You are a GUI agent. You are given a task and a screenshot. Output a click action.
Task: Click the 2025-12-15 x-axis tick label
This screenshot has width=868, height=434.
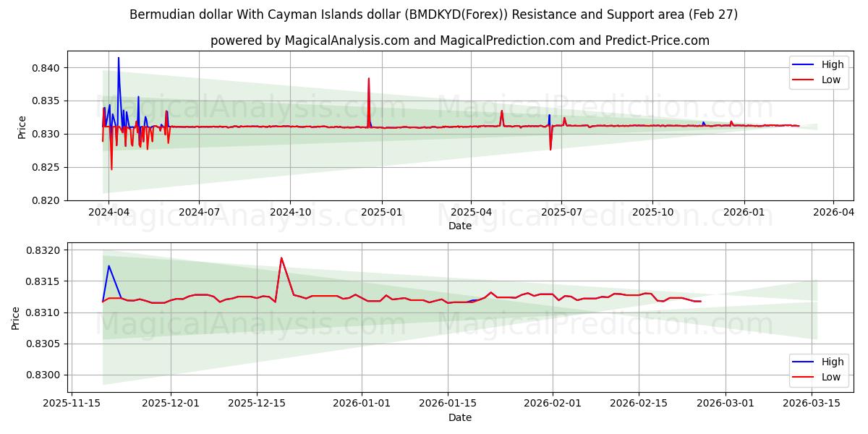click(x=257, y=404)
